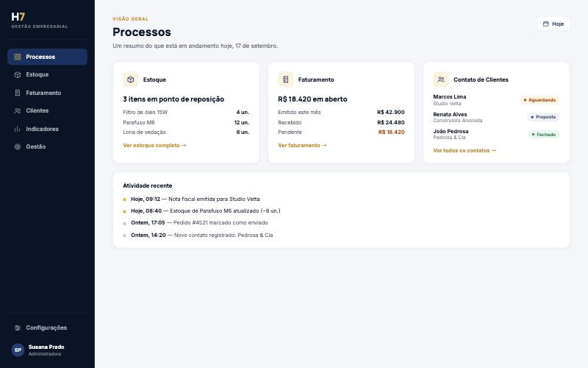Click the Construtora Alvorada company label
The height and width of the screenshot is (368, 588).
(457, 121)
